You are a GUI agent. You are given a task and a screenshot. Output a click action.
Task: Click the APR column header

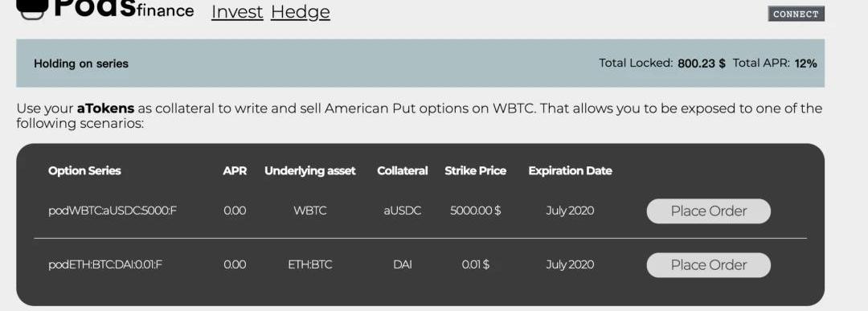tap(235, 171)
